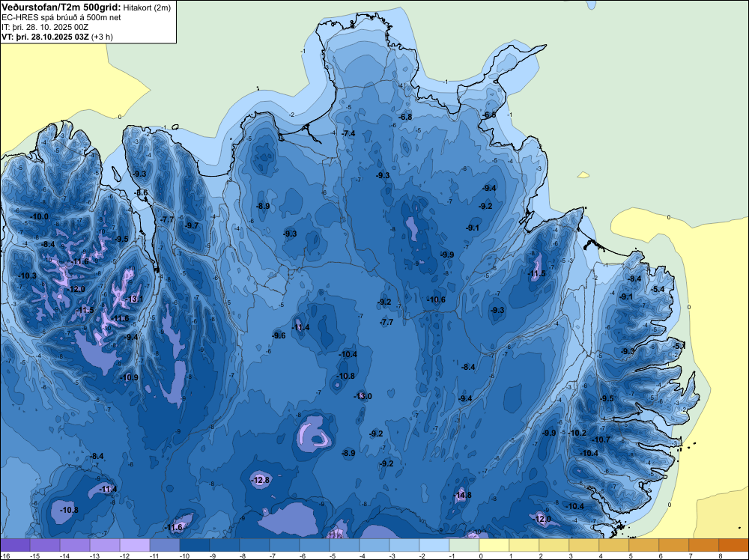Click the dark orange legend swatch right of label 8
Image resolution: width=749 pixels, height=560 pixels.
[734, 545]
